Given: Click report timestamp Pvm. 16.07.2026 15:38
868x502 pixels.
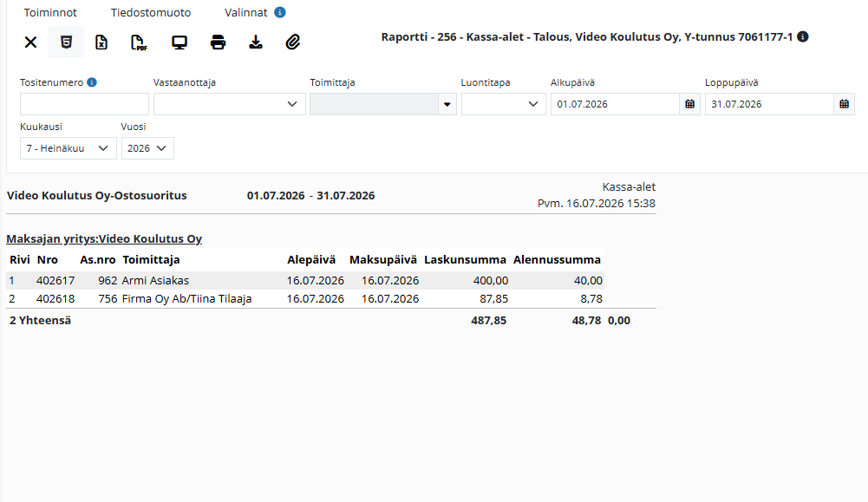Looking at the screenshot, I should pos(597,204).
